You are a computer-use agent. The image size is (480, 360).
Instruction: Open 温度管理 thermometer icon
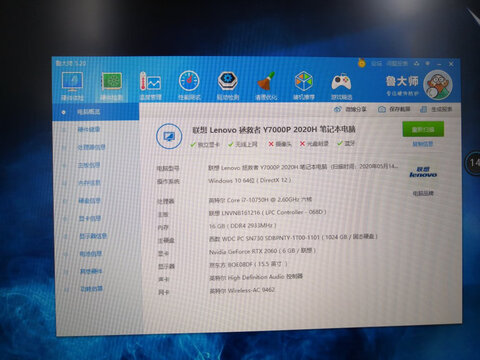150,81
